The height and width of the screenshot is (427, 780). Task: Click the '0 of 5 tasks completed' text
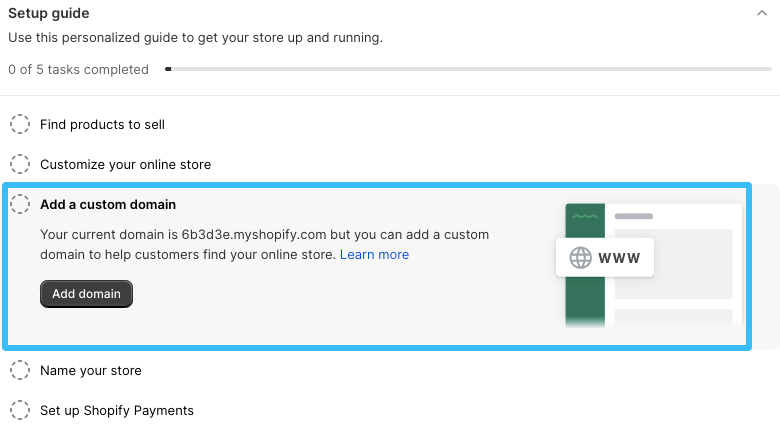click(78, 69)
